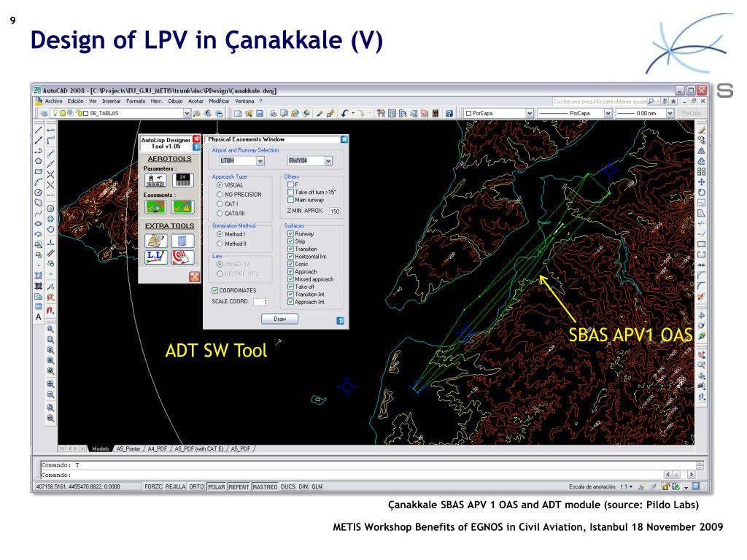The image size is (747, 560).
Task: Enable Main runway checkbox
Action: click(x=306, y=200)
